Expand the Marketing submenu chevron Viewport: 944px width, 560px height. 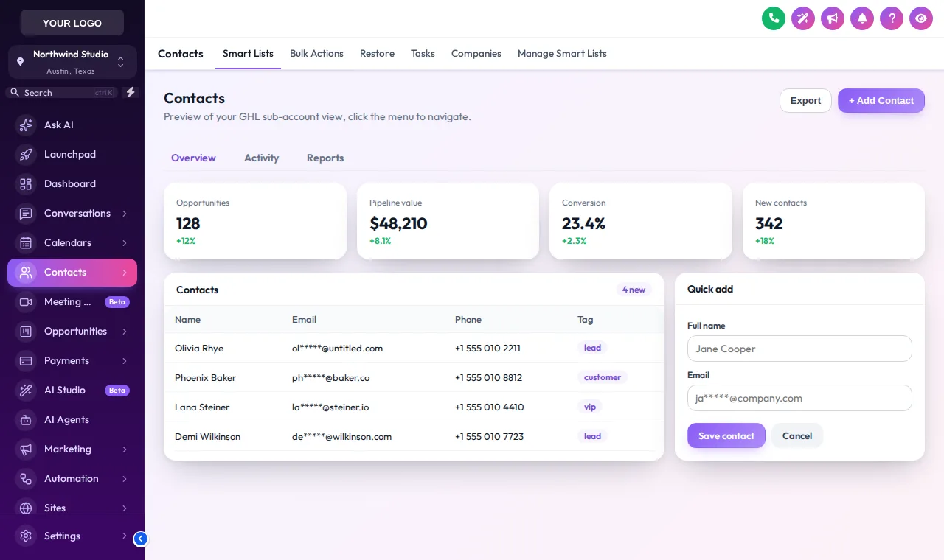click(x=125, y=449)
